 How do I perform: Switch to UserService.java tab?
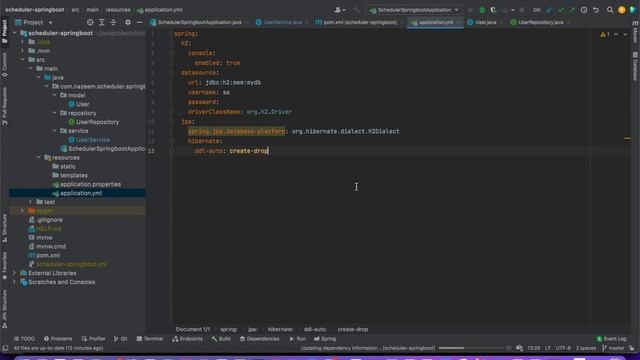(282, 22)
